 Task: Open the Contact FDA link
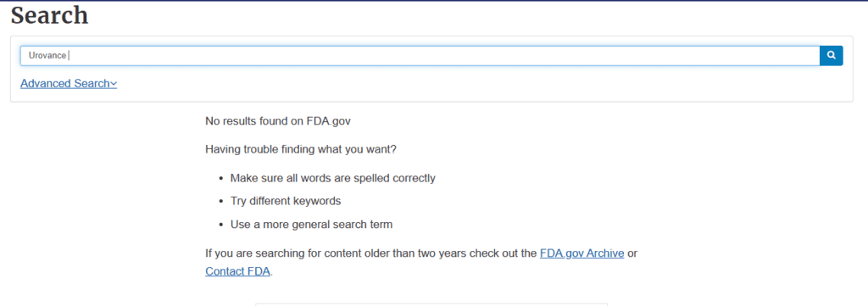pyautogui.click(x=238, y=271)
